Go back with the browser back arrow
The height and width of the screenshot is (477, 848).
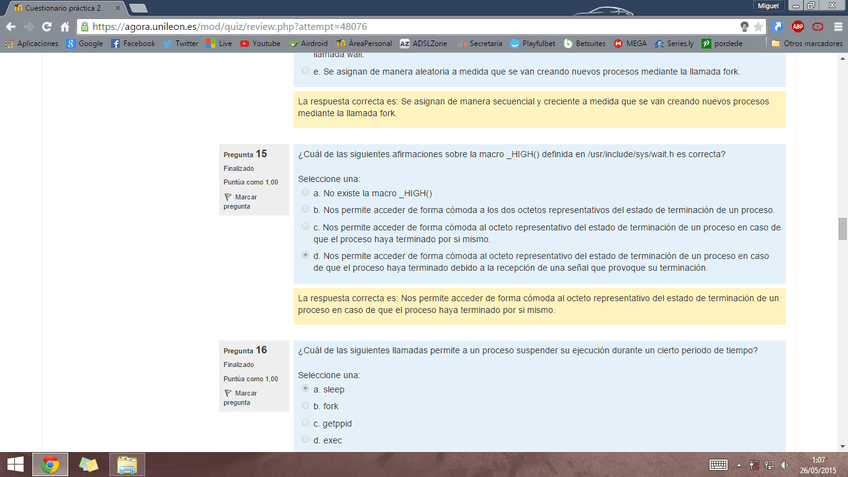point(11,26)
